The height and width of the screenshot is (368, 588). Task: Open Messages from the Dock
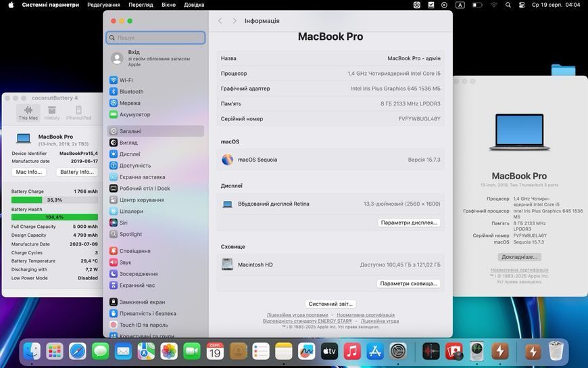(x=101, y=352)
